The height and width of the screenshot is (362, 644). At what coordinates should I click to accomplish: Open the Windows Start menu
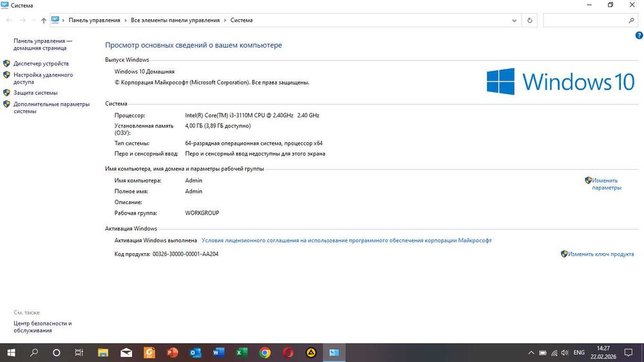click(x=11, y=352)
